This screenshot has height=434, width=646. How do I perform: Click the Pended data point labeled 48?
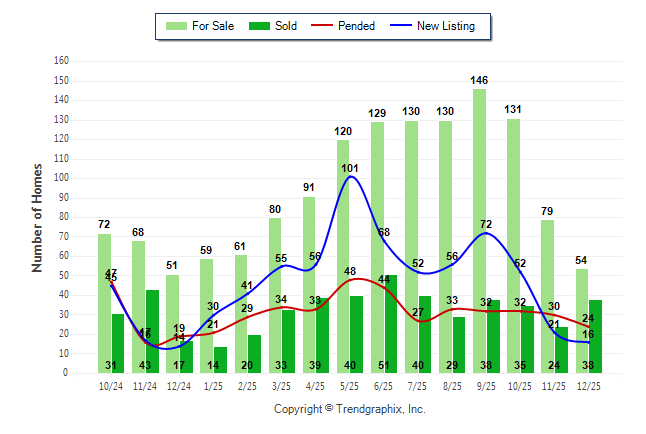[x=350, y=279]
